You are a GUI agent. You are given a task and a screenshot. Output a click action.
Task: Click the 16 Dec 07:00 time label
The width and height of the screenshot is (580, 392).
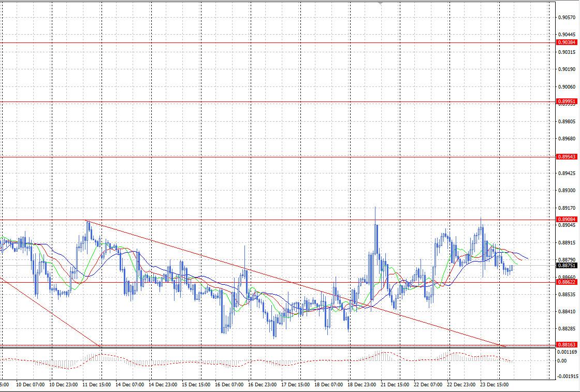coord(229,385)
